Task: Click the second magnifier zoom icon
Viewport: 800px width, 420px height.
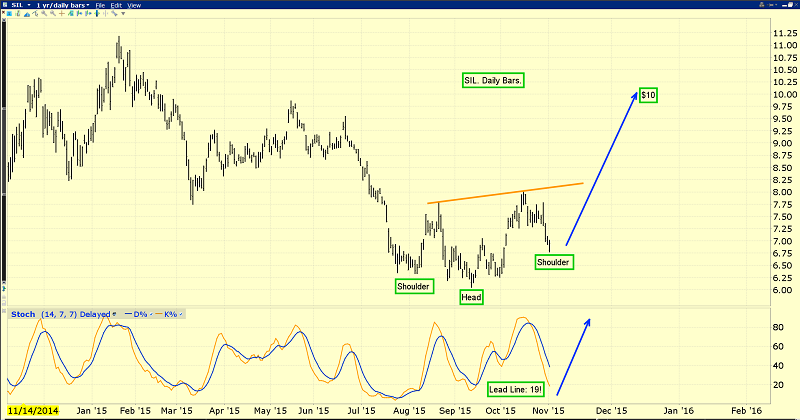Action: tap(53, 13)
